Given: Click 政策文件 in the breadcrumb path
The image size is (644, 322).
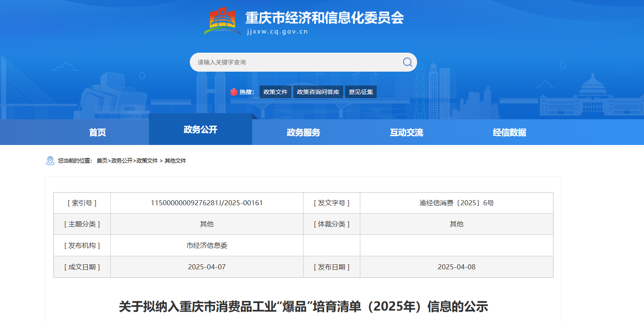Looking at the screenshot, I should [x=147, y=161].
